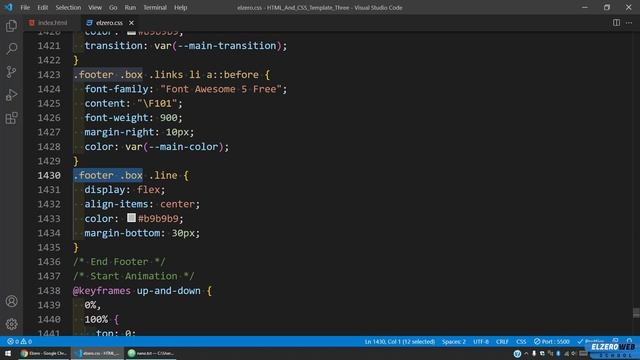Click the vertical scrollbar thumb in editor
The height and width of the screenshot is (360, 640).
click(x=636, y=313)
